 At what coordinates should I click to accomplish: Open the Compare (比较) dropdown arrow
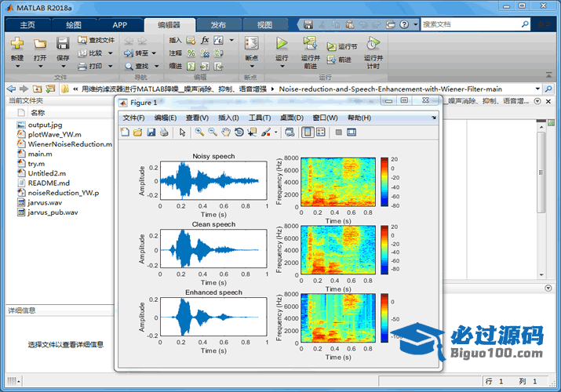click(110, 53)
